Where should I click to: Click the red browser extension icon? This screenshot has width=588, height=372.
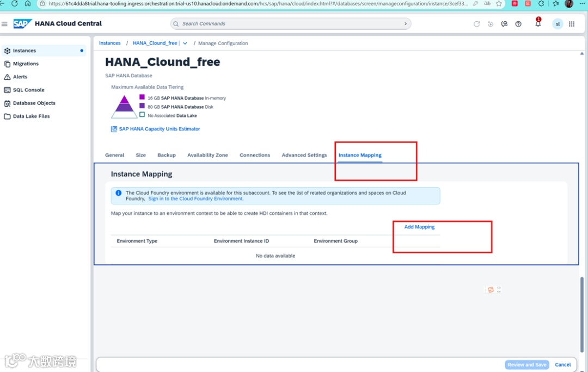coord(515,3)
